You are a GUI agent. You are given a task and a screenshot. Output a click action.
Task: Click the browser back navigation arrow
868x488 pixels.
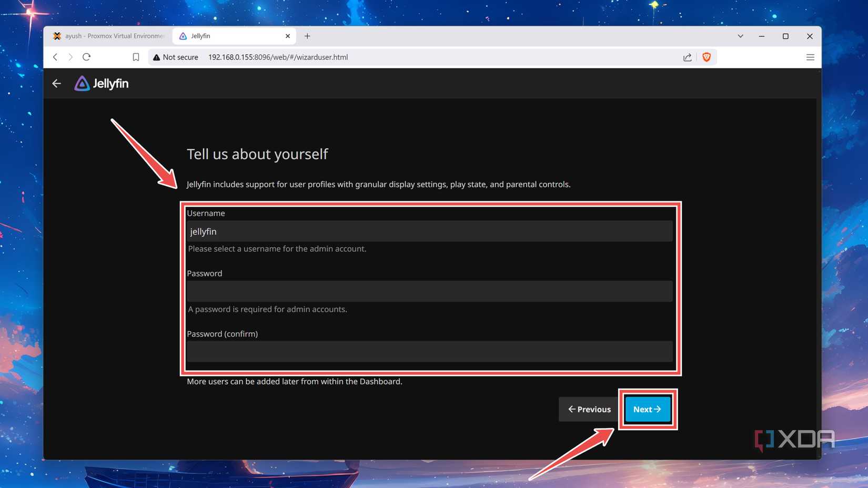pos(55,57)
